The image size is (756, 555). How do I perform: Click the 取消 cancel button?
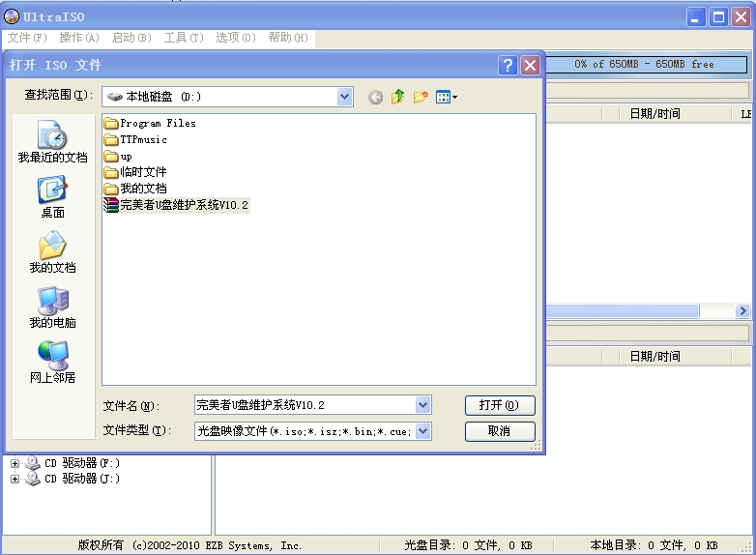click(500, 431)
